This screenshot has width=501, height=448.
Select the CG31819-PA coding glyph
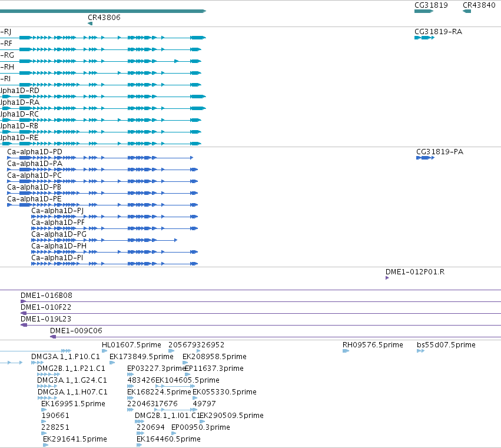425,158
